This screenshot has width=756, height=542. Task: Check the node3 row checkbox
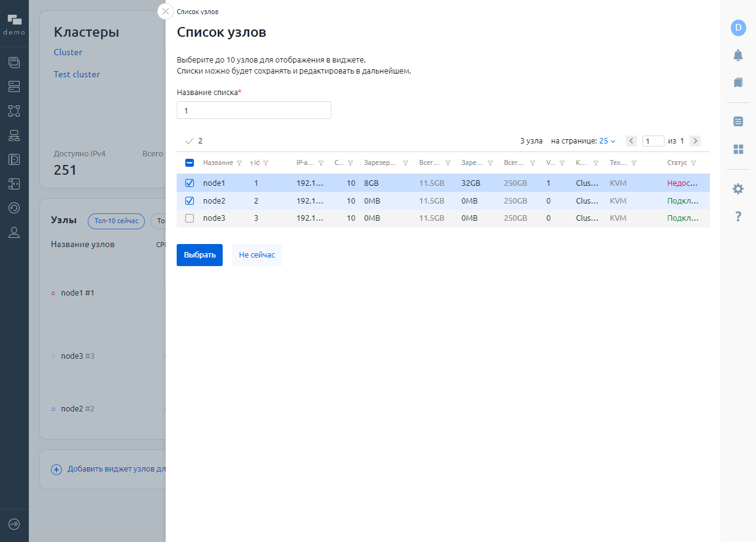190,218
